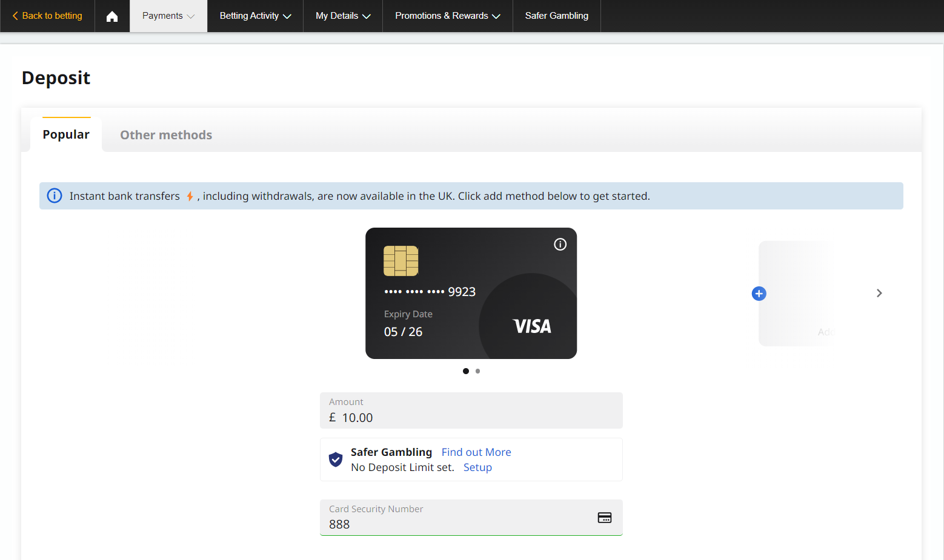
Task: Click the Deposit page heading
Action: pos(56,78)
